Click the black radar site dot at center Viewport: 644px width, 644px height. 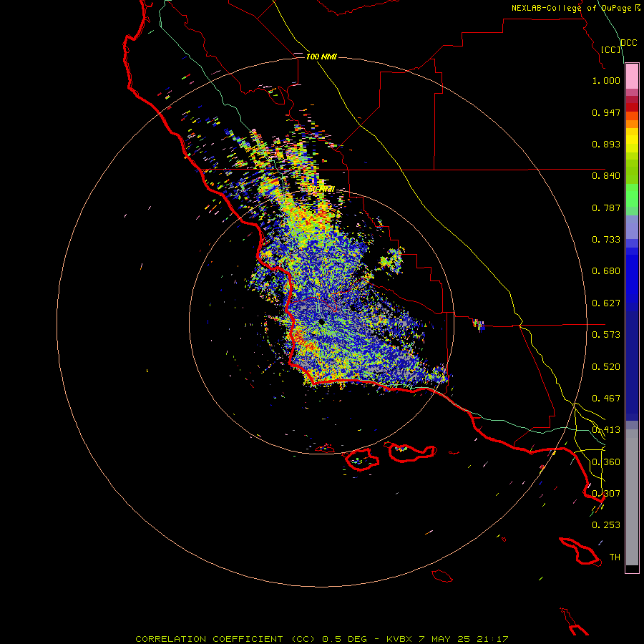322,322
